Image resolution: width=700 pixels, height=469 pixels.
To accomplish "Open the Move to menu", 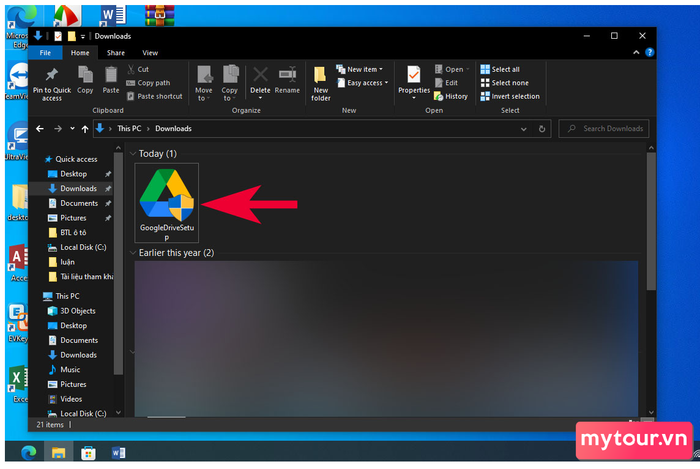I will (x=204, y=83).
